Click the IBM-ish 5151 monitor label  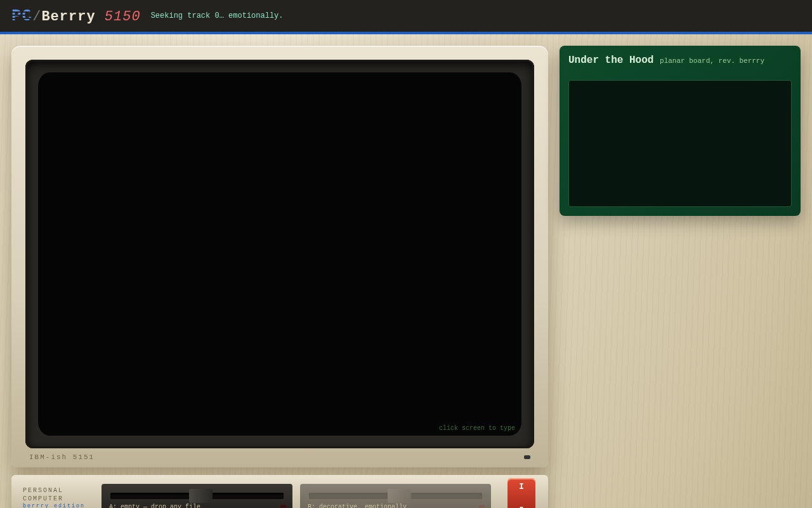62,457
